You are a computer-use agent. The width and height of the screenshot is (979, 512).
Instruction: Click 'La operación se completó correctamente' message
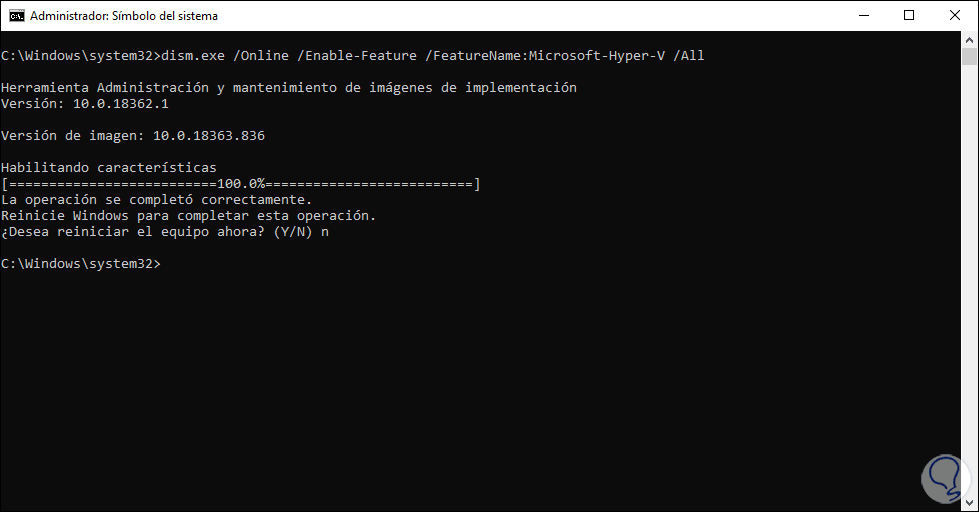coord(156,200)
